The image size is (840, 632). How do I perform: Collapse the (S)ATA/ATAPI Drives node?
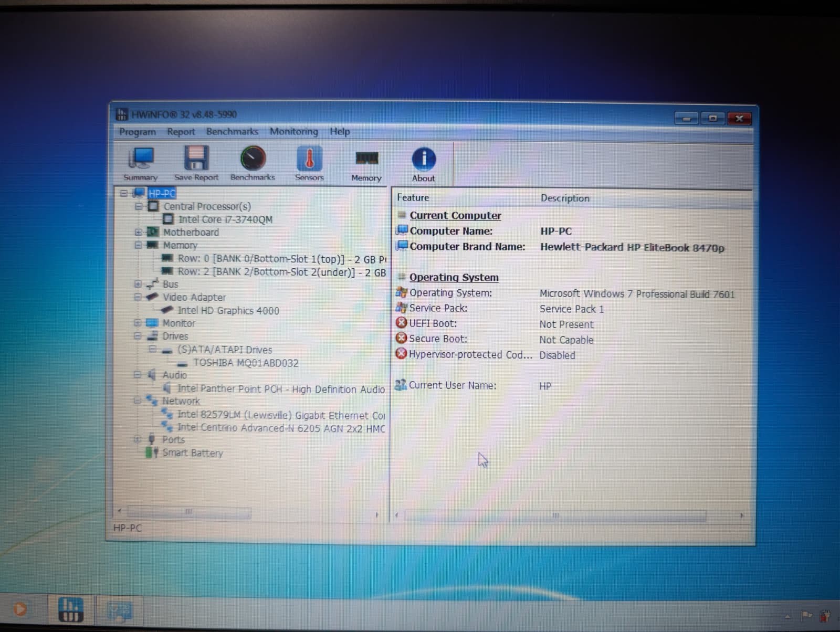[152, 349]
